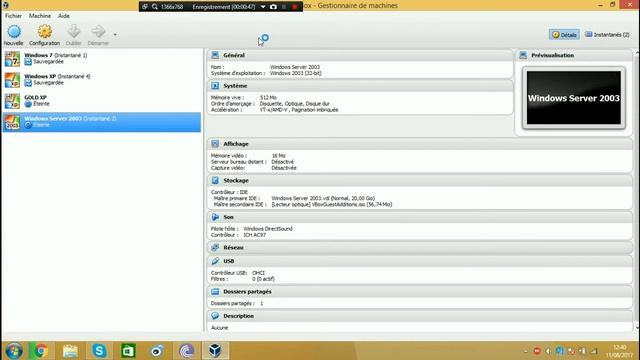Open the Démarrer dropdown arrow
The height and width of the screenshot is (360, 640).
coord(115,35)
